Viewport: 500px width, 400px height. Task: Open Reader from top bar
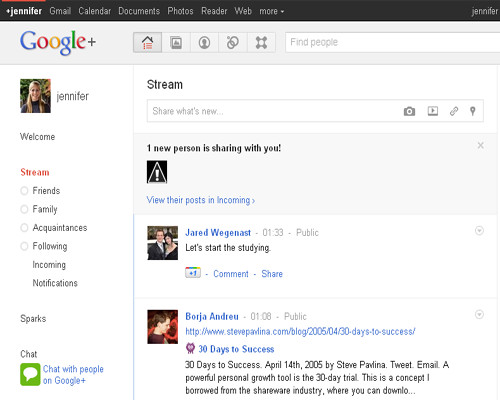pos(214,11)
